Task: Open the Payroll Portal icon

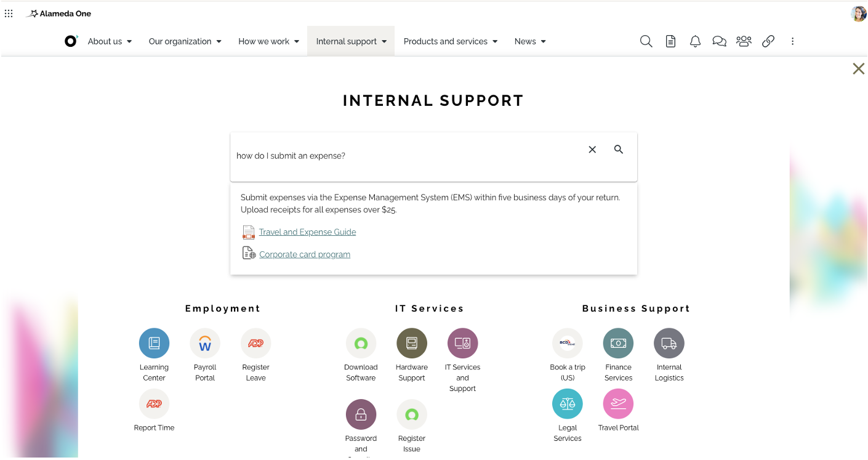Action: point(205,343)
